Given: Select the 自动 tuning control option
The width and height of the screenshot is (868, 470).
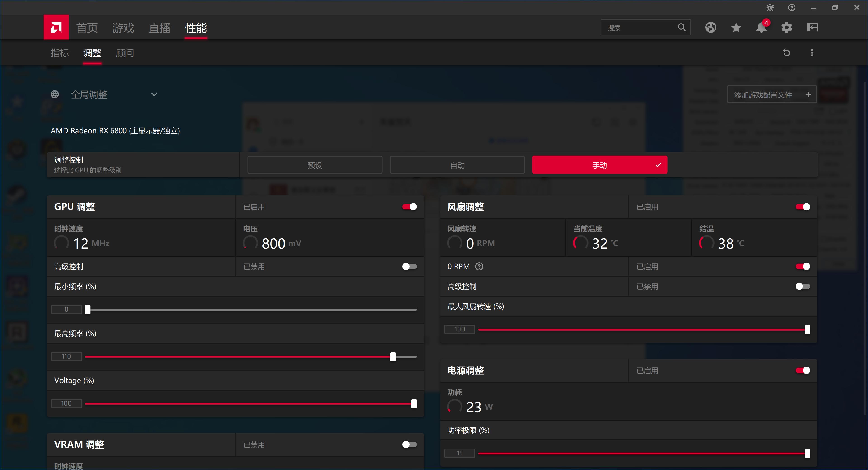Looking at the screenshot, I should pyautogui.click(x=457, y=165).
